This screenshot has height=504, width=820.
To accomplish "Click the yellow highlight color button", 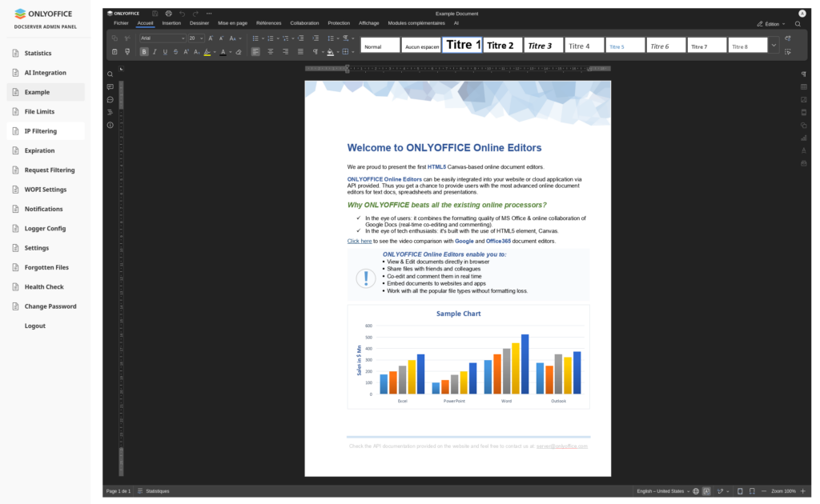I will pyautogui.click(x=207, y=52).
